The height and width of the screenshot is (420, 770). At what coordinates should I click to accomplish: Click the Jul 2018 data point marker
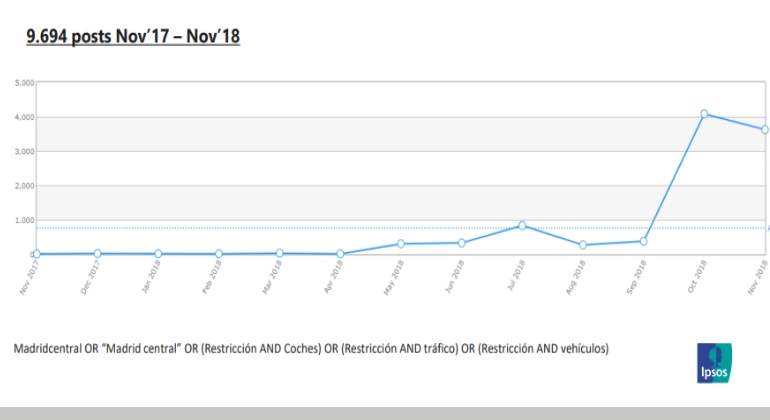522,225
